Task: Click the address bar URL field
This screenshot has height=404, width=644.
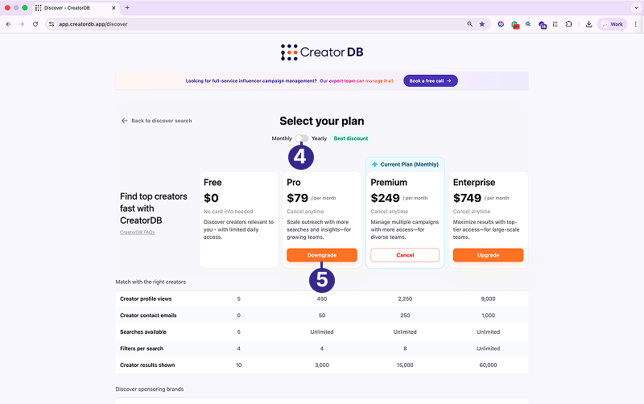Action: point(250,24)
